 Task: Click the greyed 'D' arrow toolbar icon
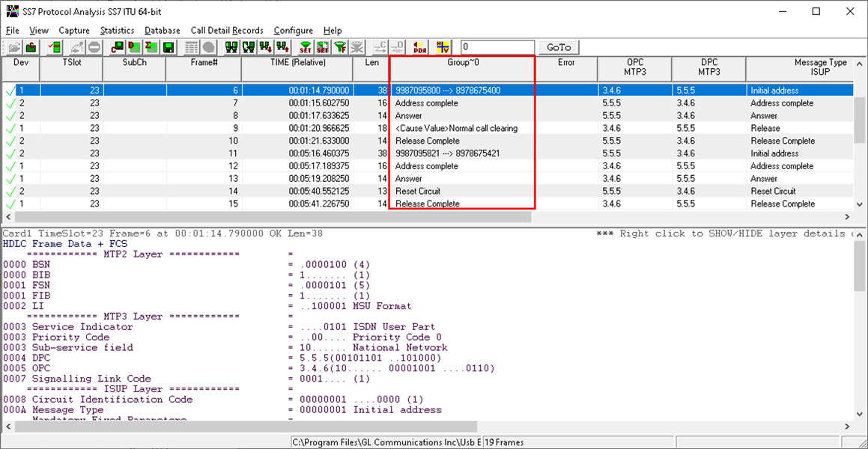pyautogui.click(x=397, y=48)
